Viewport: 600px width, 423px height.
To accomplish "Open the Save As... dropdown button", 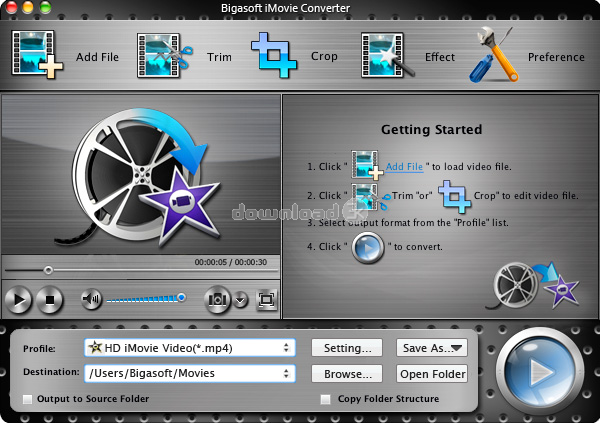I will [432, 348].
